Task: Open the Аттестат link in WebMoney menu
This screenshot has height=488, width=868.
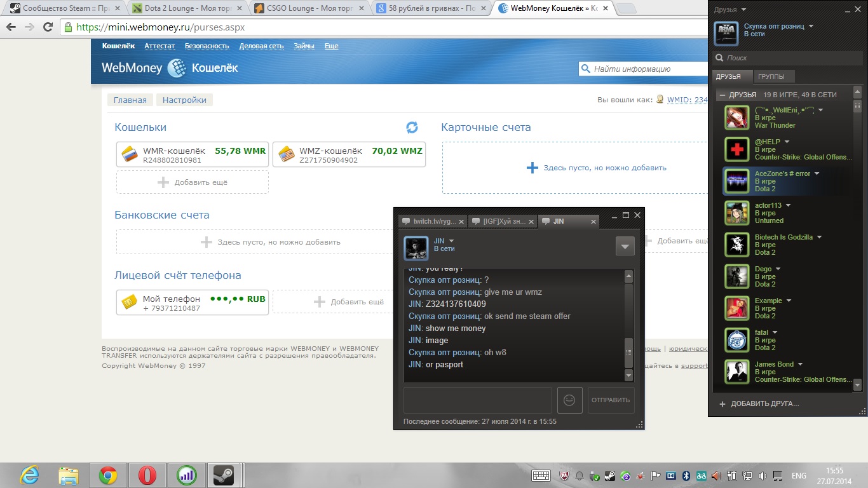Action: (159, 46)
